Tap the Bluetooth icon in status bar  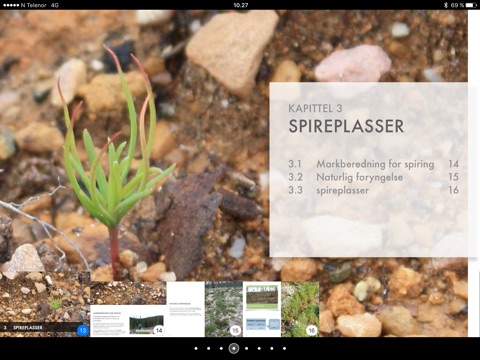[x=446, y=5]
